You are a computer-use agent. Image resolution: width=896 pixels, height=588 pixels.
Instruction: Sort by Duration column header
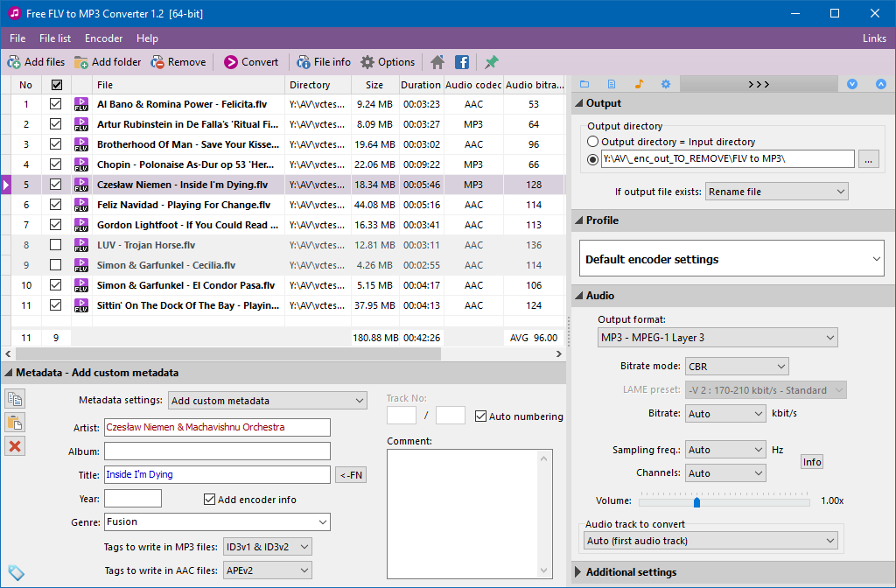click(x=421, y=85)
